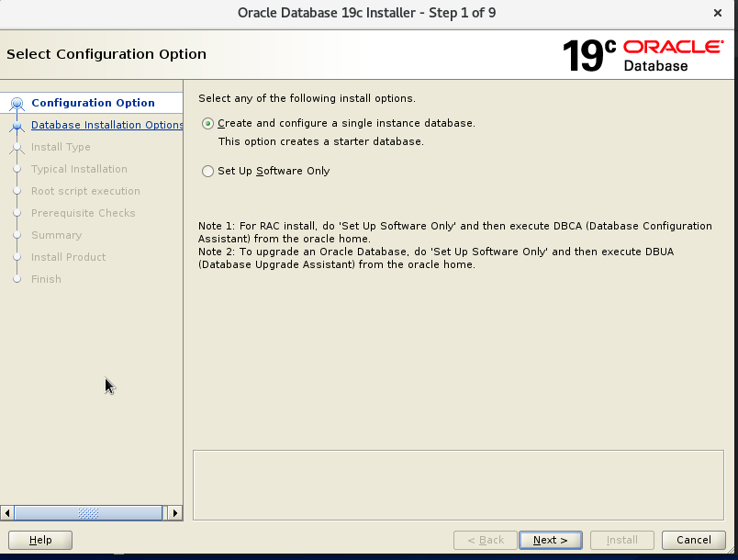Click the sidebar scrollbar left arrow
This screenshot has height=560, width=738.
7,513
